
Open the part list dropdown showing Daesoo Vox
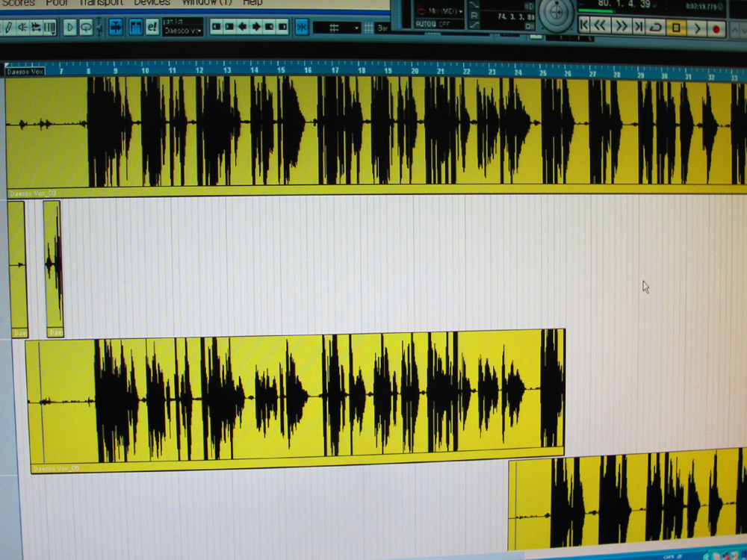pos(183,30)
